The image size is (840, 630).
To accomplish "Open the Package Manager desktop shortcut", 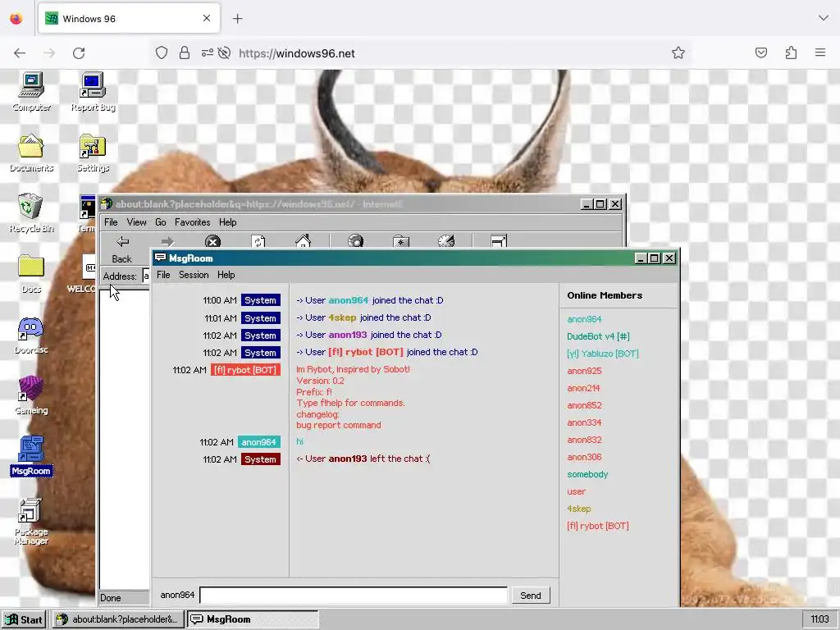I will [31, 521].
